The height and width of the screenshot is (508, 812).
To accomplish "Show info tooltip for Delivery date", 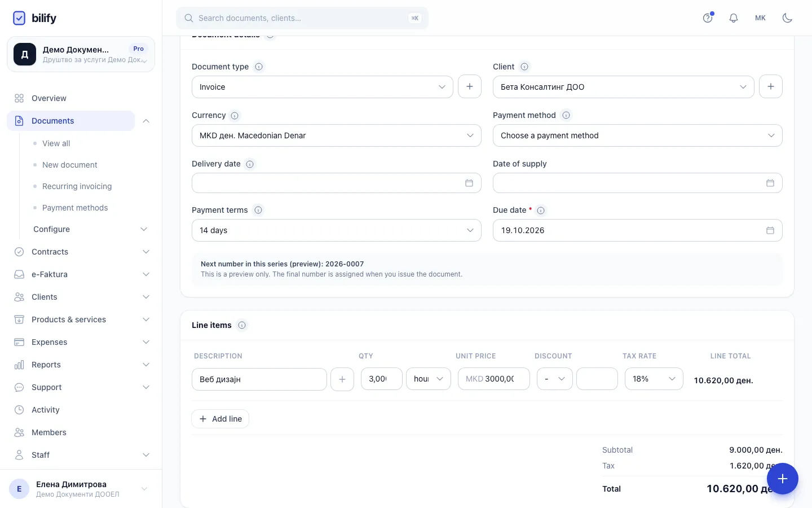I will click(250, 164).
